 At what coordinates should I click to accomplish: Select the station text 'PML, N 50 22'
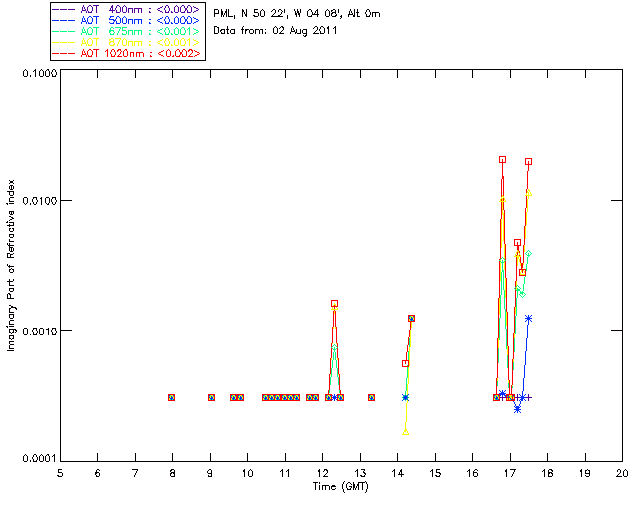coord(249,14)
